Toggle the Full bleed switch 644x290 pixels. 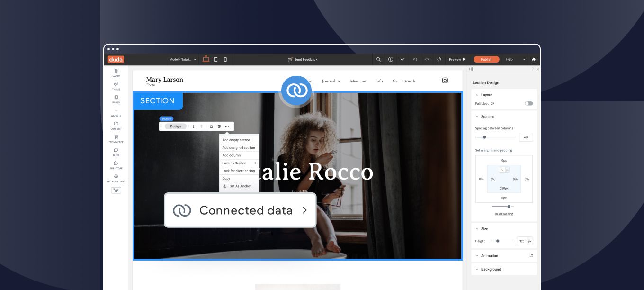click(x=528, y=103)
